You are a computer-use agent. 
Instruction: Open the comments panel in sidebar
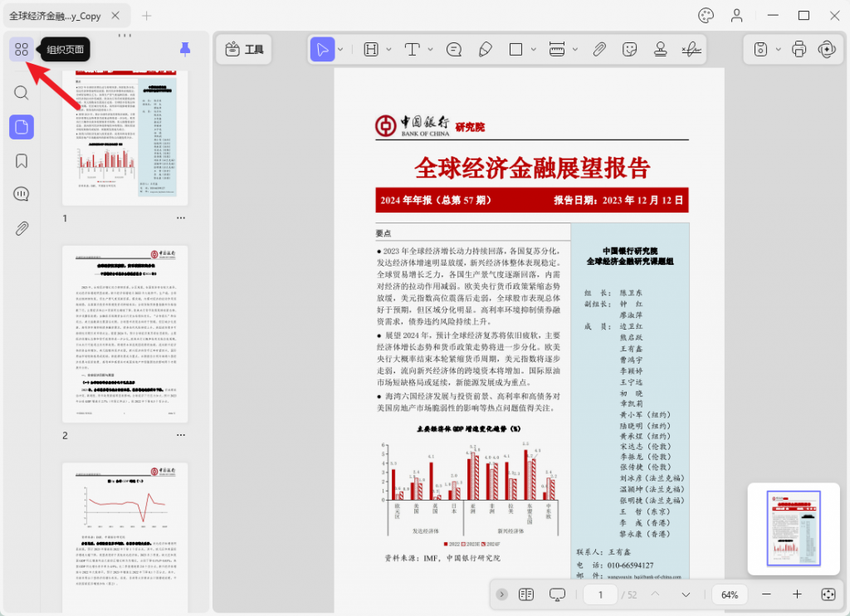tap(21, 194)
